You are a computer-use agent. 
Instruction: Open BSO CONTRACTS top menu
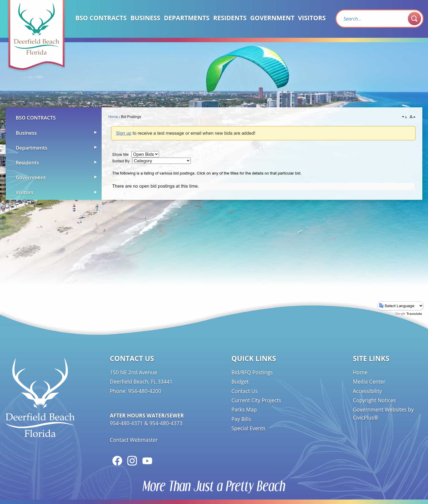pos(101,18)
